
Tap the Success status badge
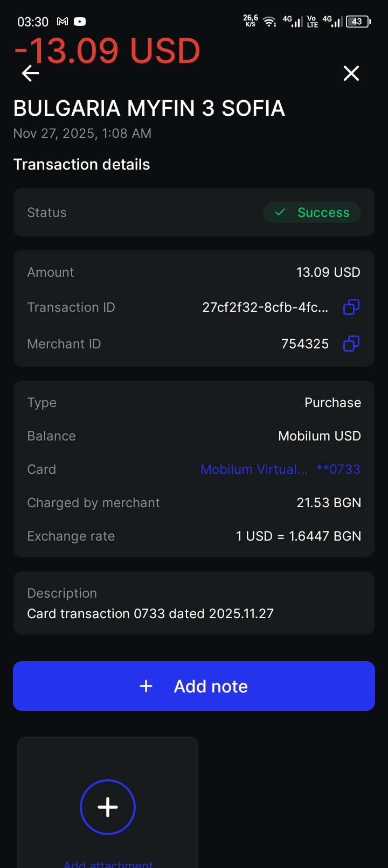(x=312, y=213)
